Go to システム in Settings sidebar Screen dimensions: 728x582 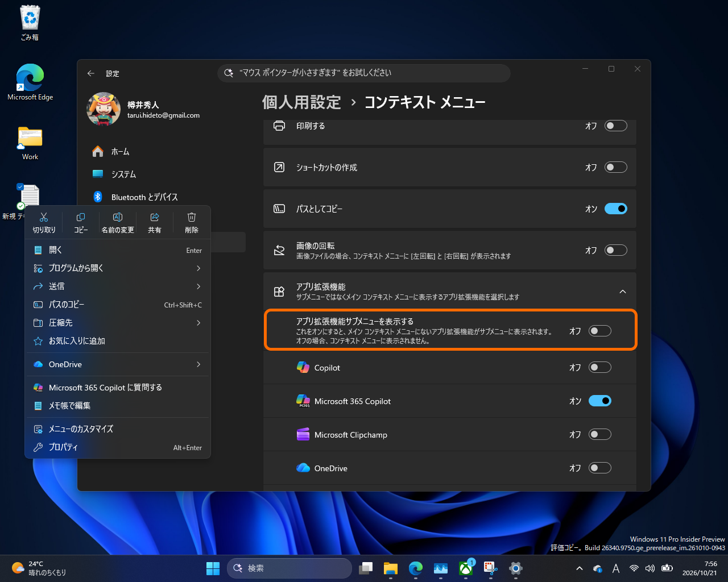tap(166, 174)
